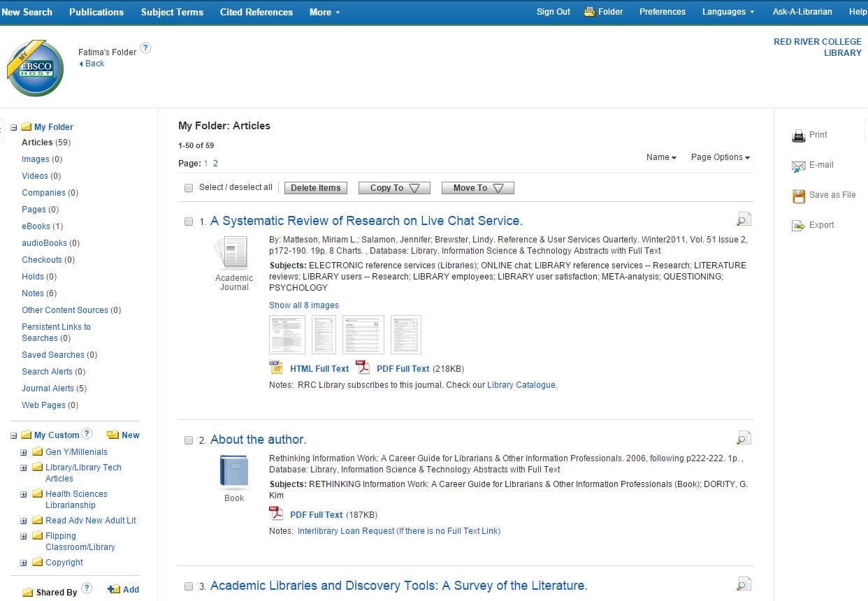This screenshot has width=868, height=601.
Task: Check the Select / deselect all checkbox
Action: point(188,187)
